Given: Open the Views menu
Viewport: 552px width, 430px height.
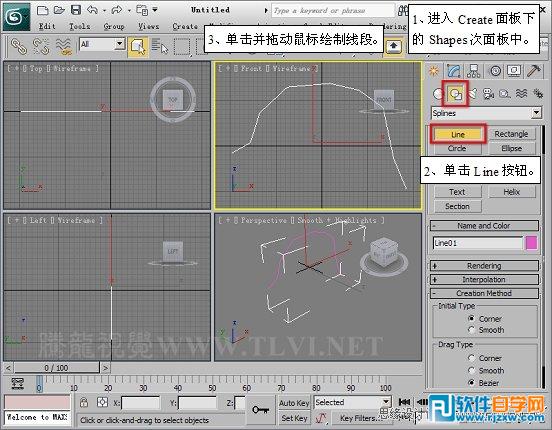Looking at the screenshot, I should click(148, 26).
